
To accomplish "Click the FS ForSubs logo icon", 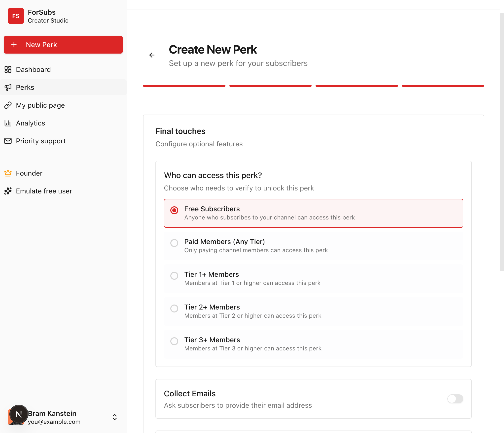I will [x=16, y=16].
